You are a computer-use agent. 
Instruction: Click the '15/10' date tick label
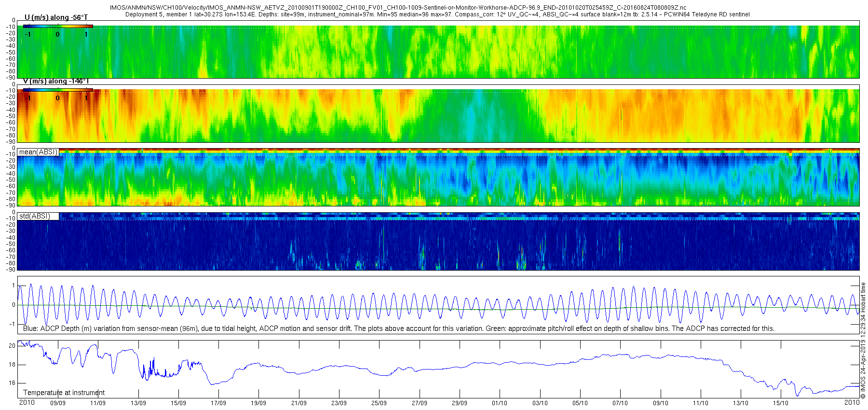pos(781,403)
